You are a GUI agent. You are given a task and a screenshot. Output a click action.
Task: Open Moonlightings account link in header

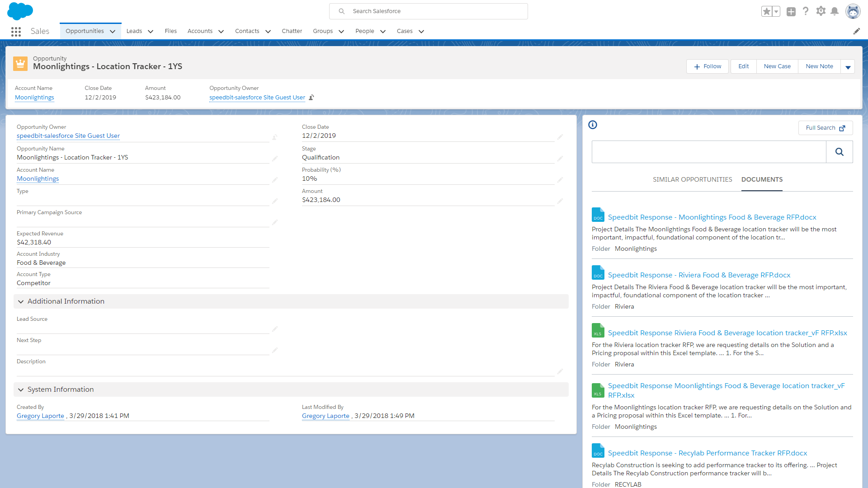(x=34, y=98)
